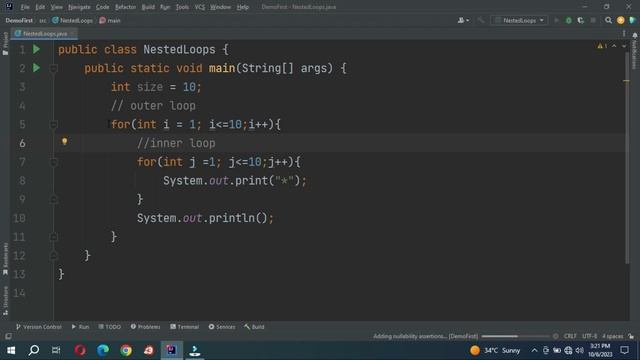Open the Run menu in the menu bar
This screenshot has width=640, height=360.
(x=165, y=7)
